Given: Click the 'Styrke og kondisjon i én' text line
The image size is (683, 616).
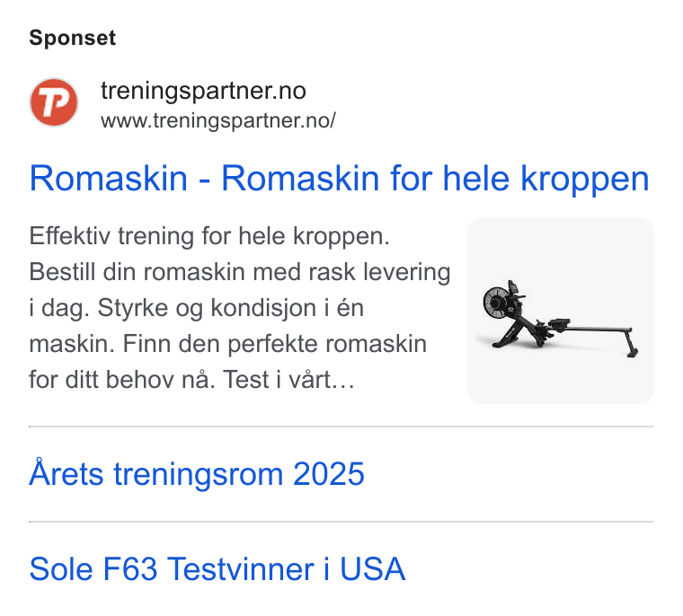Looking at the screenshot, I should point(230,308).
